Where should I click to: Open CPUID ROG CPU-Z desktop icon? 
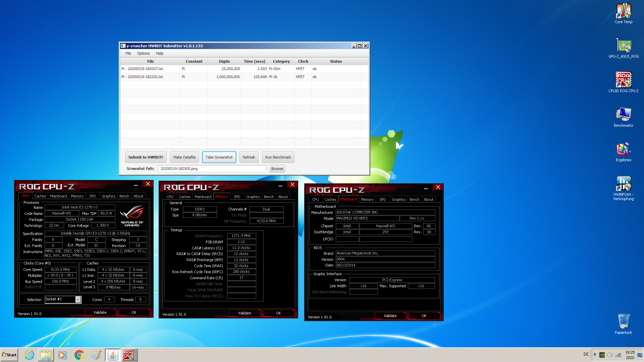coord(624,82)
